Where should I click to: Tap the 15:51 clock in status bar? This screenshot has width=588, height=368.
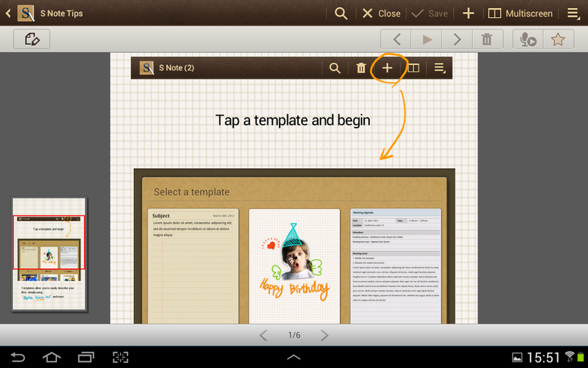point(543,357)
